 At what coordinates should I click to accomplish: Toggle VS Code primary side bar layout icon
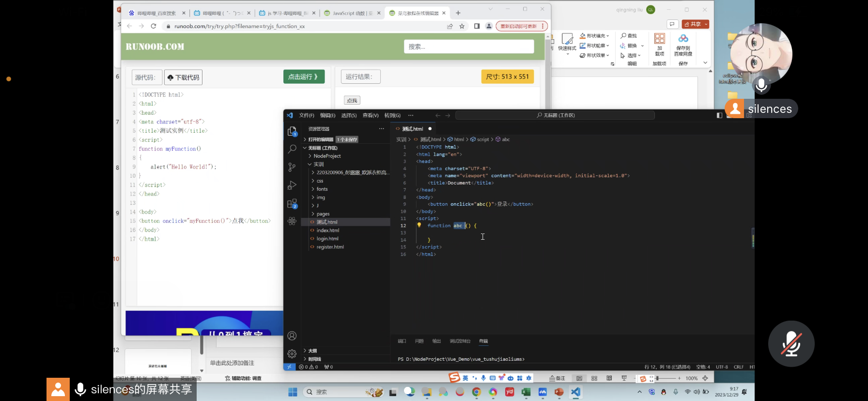719,115
